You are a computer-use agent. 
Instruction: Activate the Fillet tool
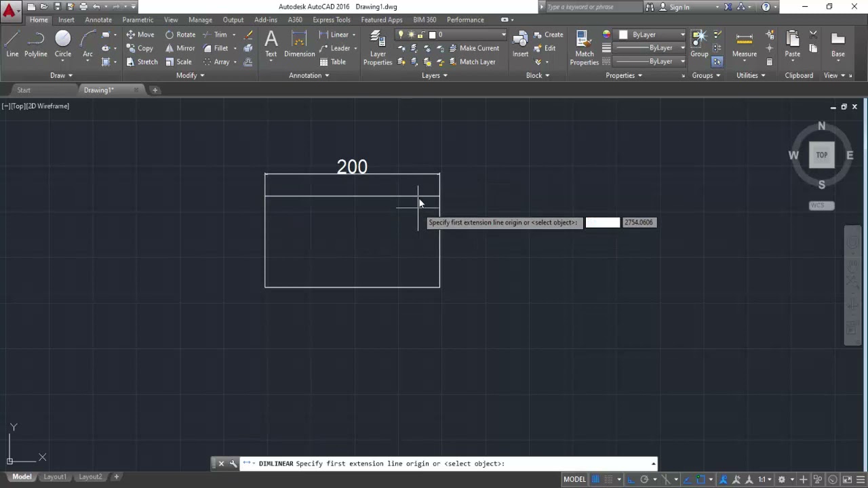point(216,48)
